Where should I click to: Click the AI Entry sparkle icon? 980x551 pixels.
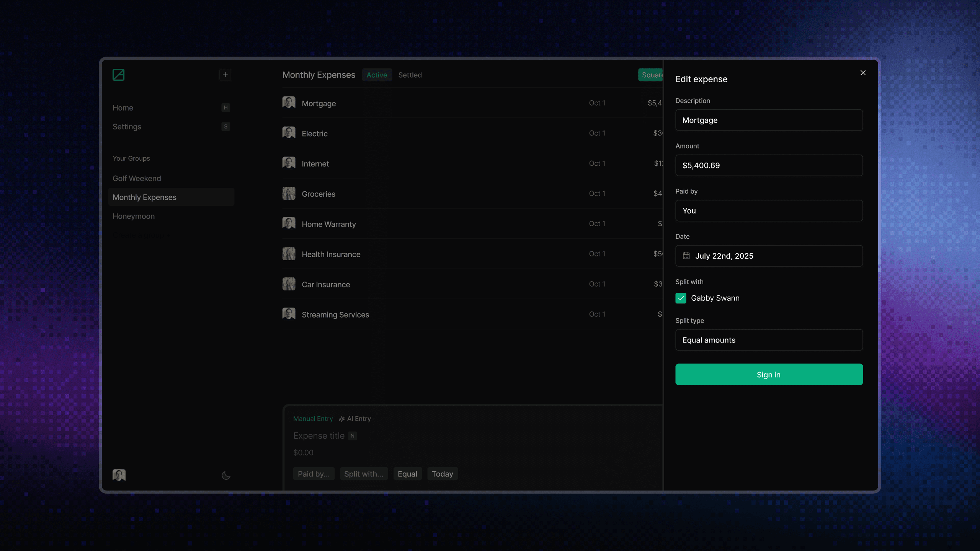(342, 419)
